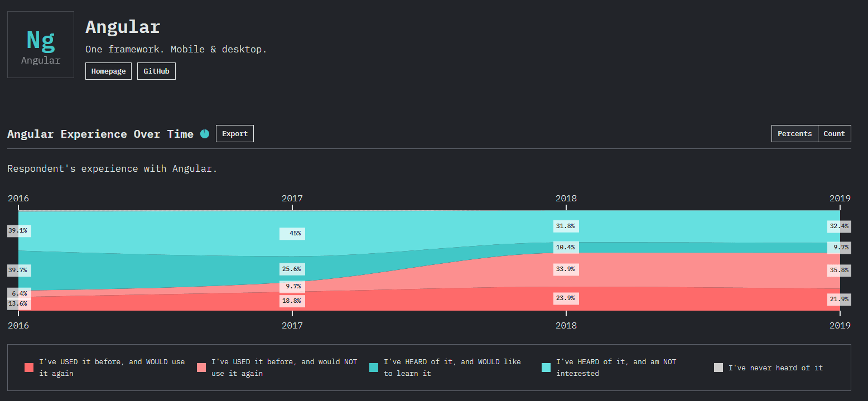Click the 2019 year marker on the bottom axis
868x401 pixels.
(841, 325)
